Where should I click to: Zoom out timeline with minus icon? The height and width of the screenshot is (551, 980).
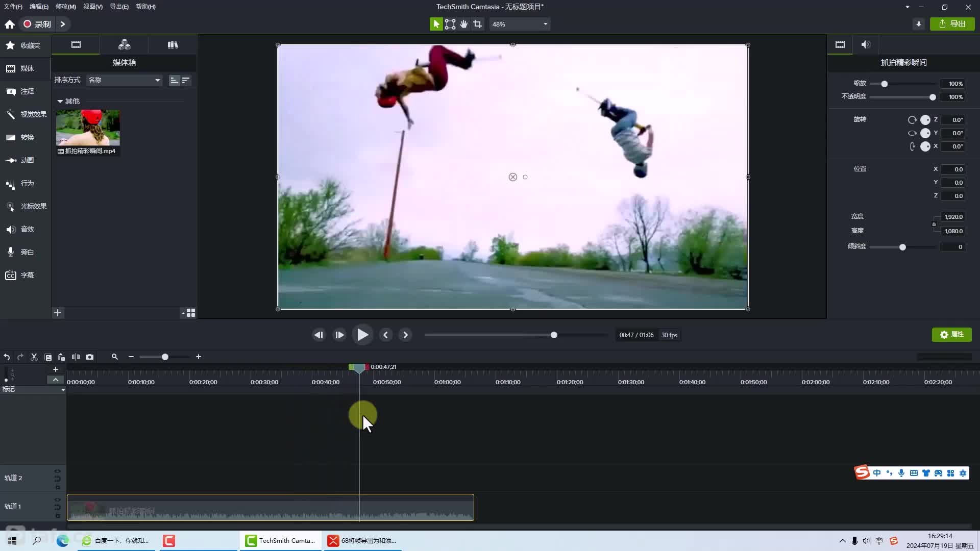click(x=131, y=357)
